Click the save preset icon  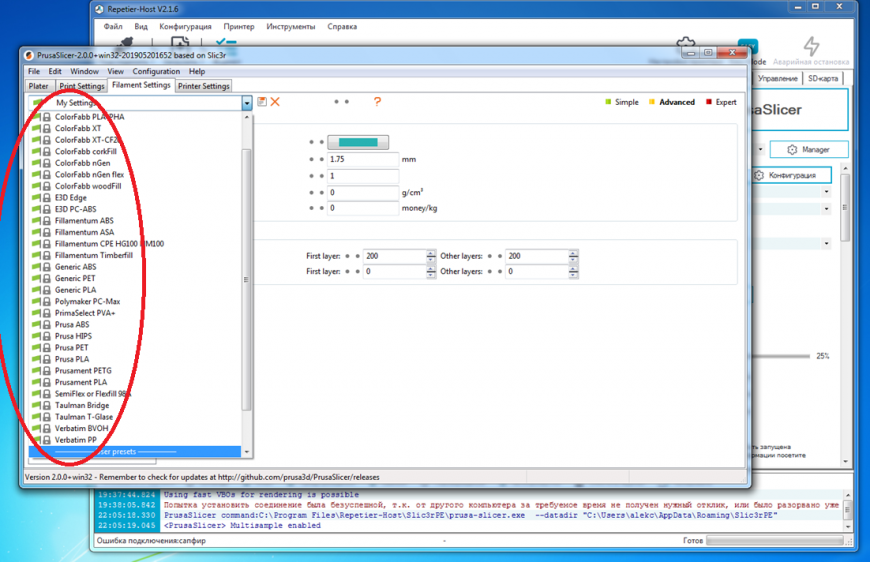(x=262, y=102)
